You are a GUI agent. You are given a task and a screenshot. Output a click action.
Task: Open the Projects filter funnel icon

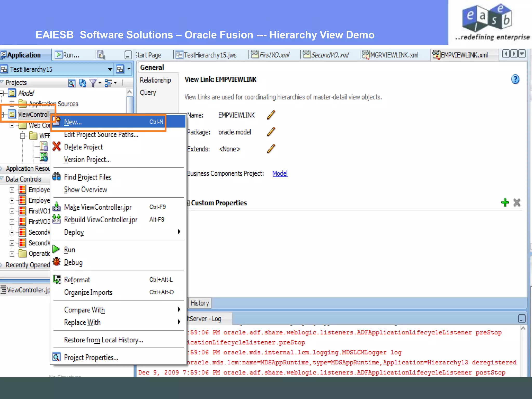click(x=93, y=83)
